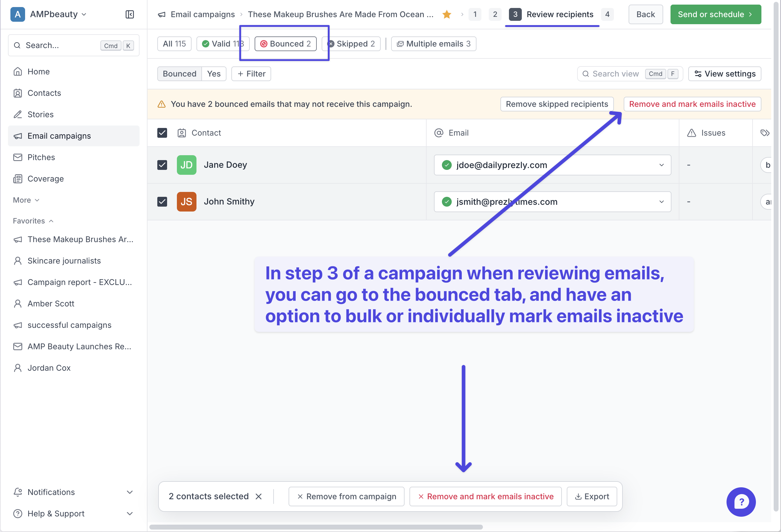The height and width of the screenshot is (532, 781).
Task: Open the help chat bubble icon
Action: pyautogui.click(x=741, y=502)
